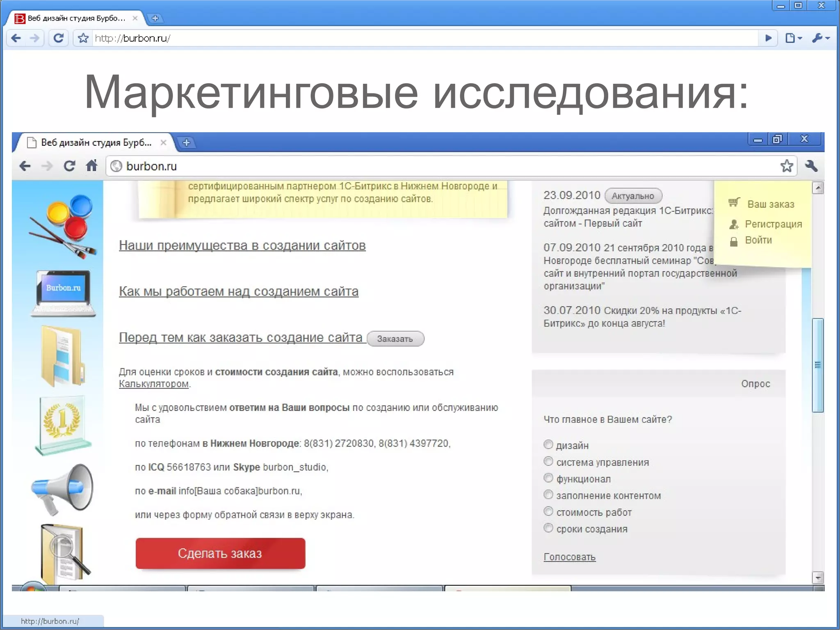
Task: Click outer browser Go arrow button
Action: [769, 38]
